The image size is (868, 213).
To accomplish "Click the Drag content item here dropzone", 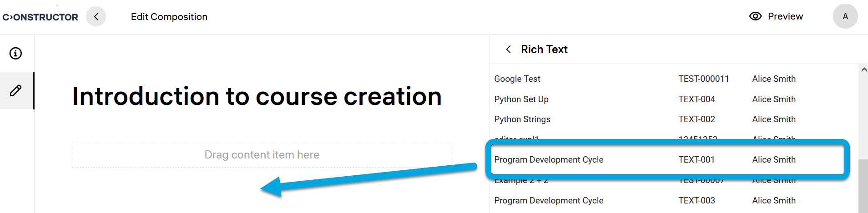I will tap(262, 155).
